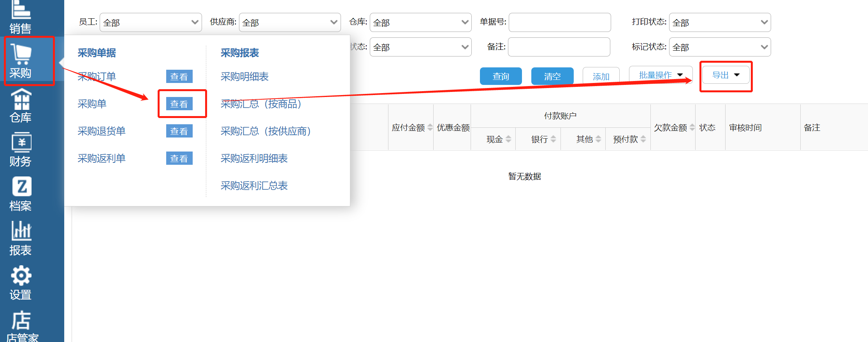Click the 单据号 input field
Screen dimensions: 868x342
pos(559,23)
